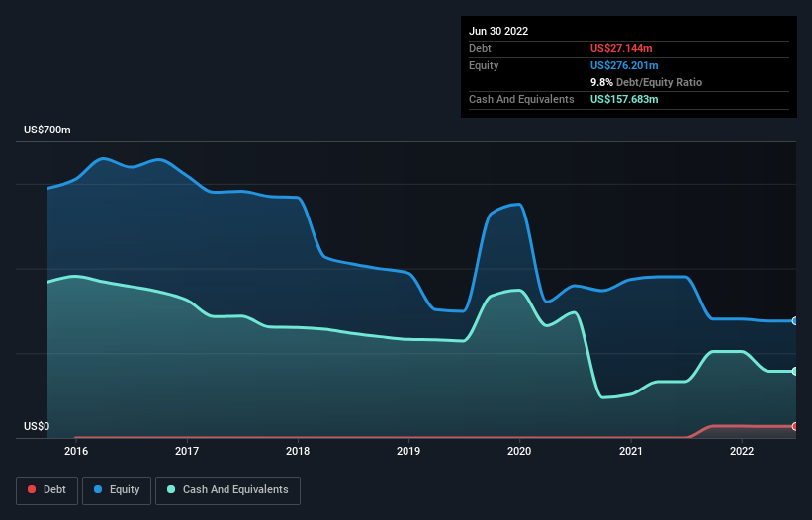Click the 2019 x-axis label
This screenshot has width=812, height=520.
[408, 451]
